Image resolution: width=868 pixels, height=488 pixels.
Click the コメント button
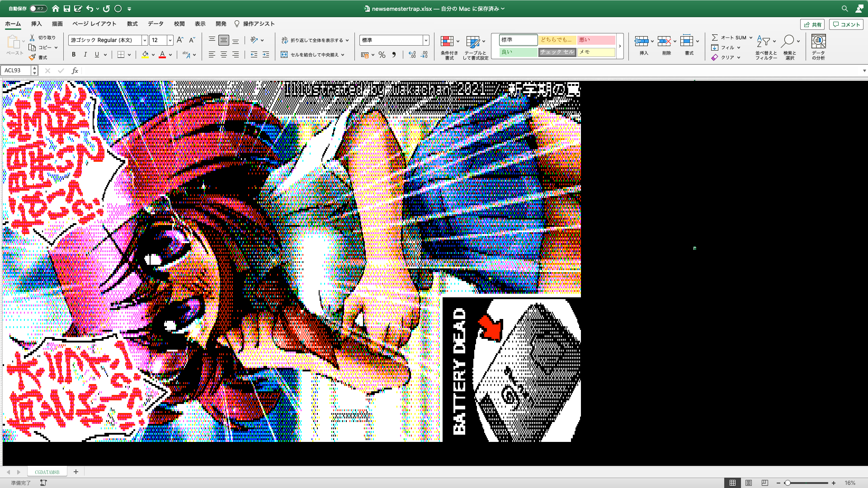tap(846, 24)
